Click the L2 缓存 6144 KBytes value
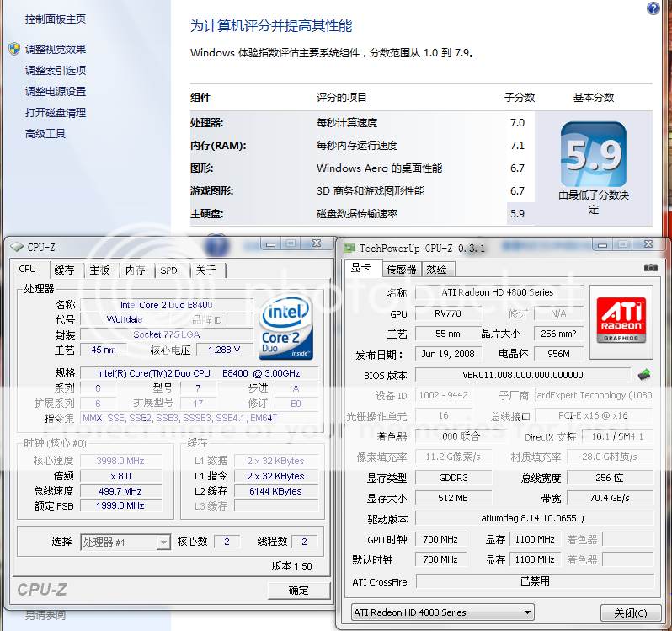Viewport: 672px width, 631px height. tap(276, 491)
